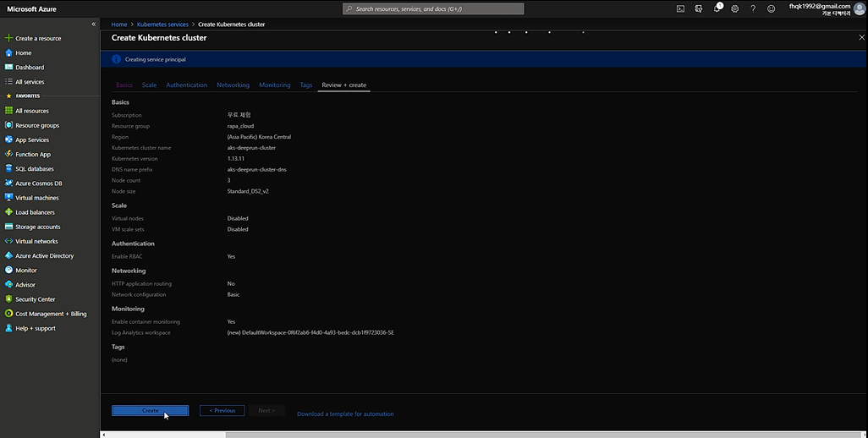The height and width of the screenshot is (438, 868).
Task: Click the feedback smiley icon
Action: coord(771,8)
